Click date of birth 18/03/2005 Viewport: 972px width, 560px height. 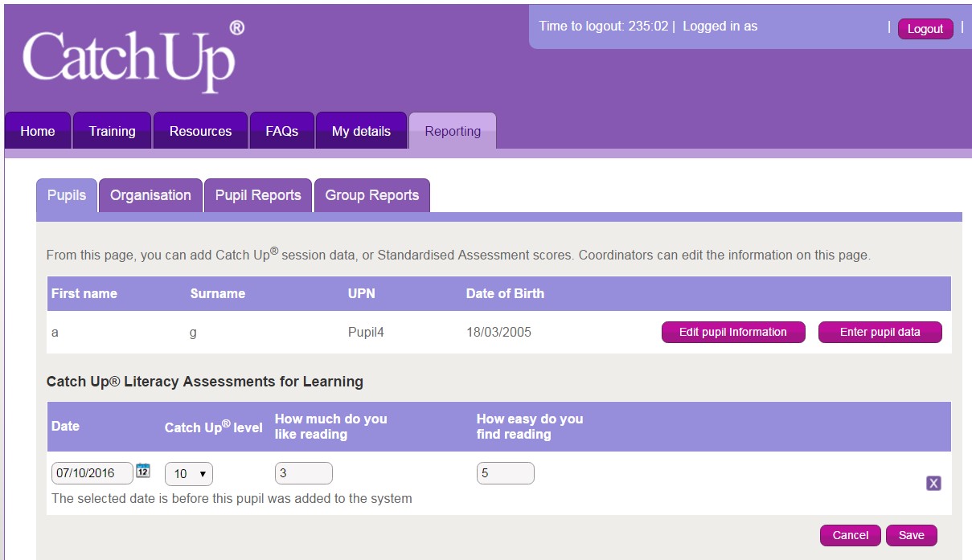coord(498,332)
